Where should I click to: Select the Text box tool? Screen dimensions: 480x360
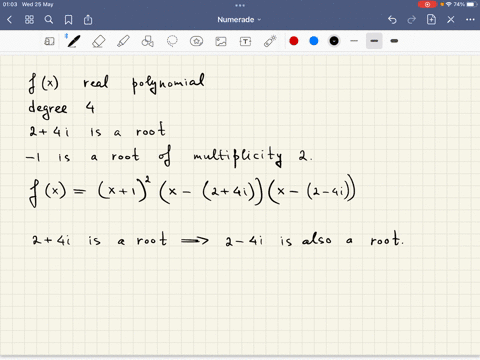tap(245, 42)
